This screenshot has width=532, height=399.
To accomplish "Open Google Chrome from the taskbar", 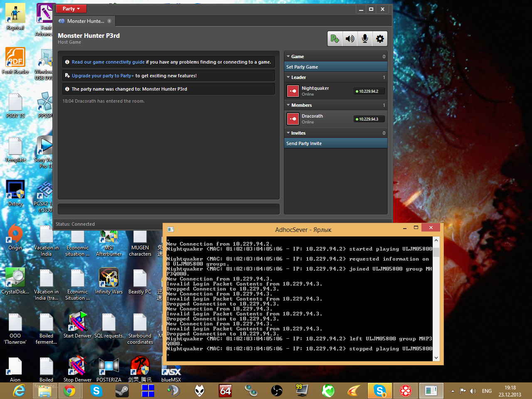I will 70,391.
